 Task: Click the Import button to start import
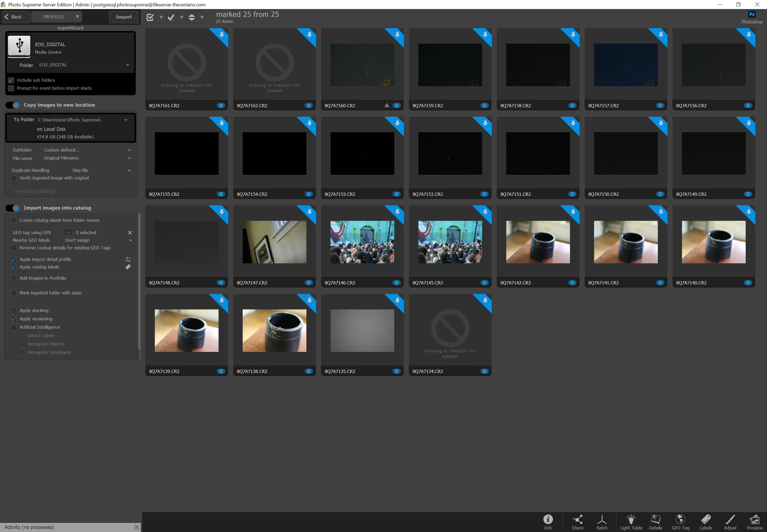pyautogui.click(x=123, y=16)
